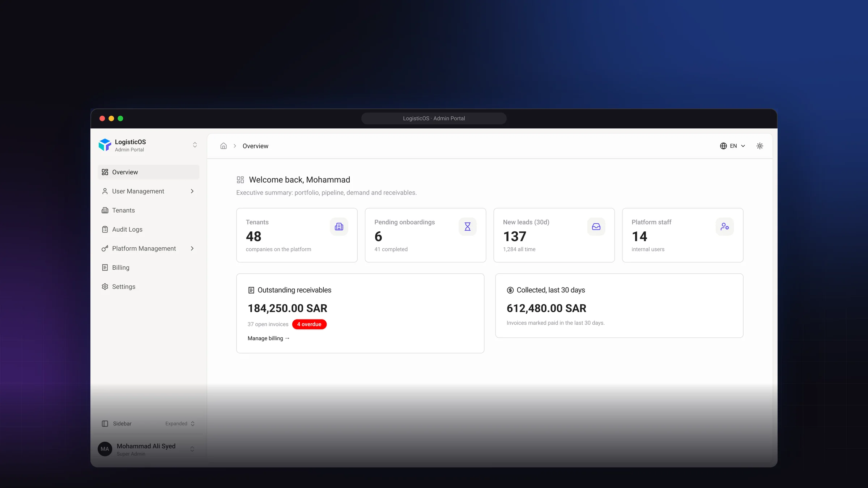Click the Platform staff user-gear icon
This screenshot has width=868, height=488.
[725, 227]
